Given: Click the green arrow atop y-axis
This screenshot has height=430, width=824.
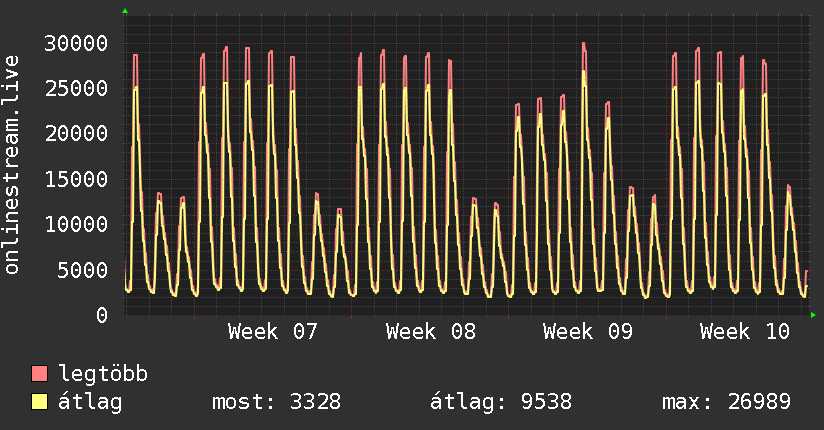Looking at the screenshot, I should 125,11.
